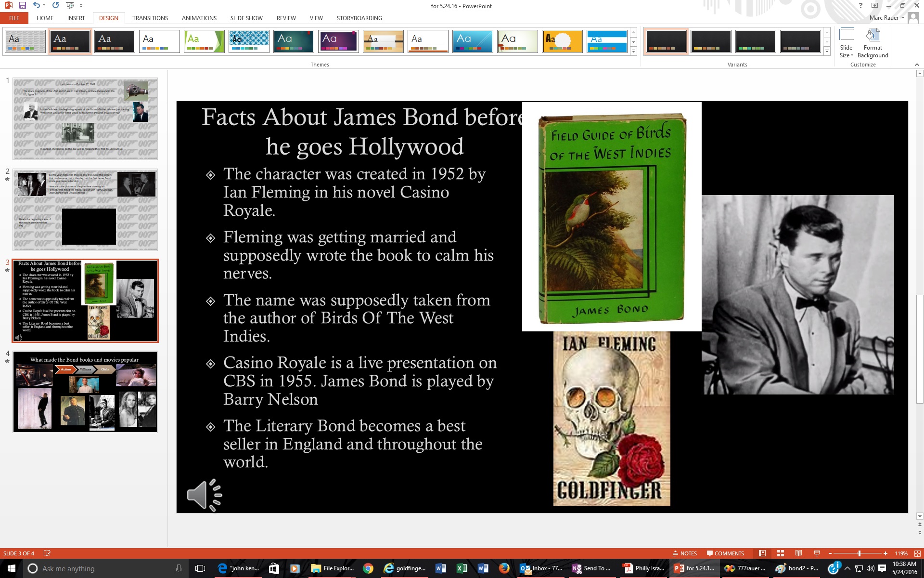Apply the purple Ion Boardroom theme
The width and height of the screenshot is (924, 578).
pos(338,41)
